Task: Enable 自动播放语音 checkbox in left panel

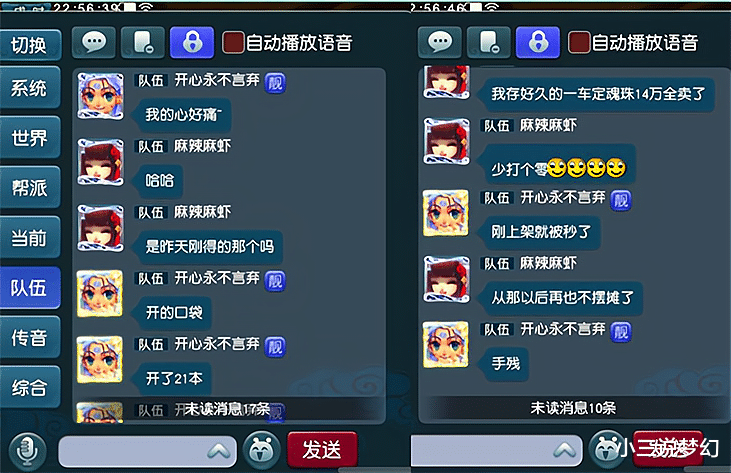Action: click(233, 42)
